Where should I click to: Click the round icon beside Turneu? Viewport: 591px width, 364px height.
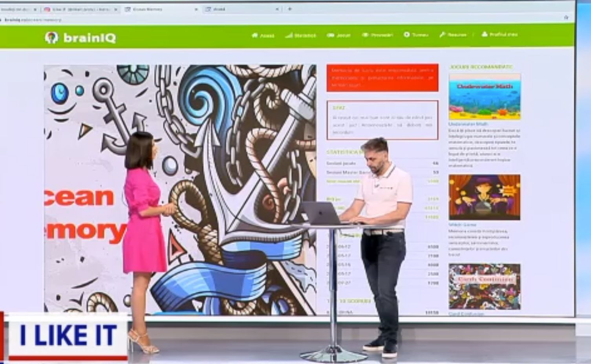point(407,35)
